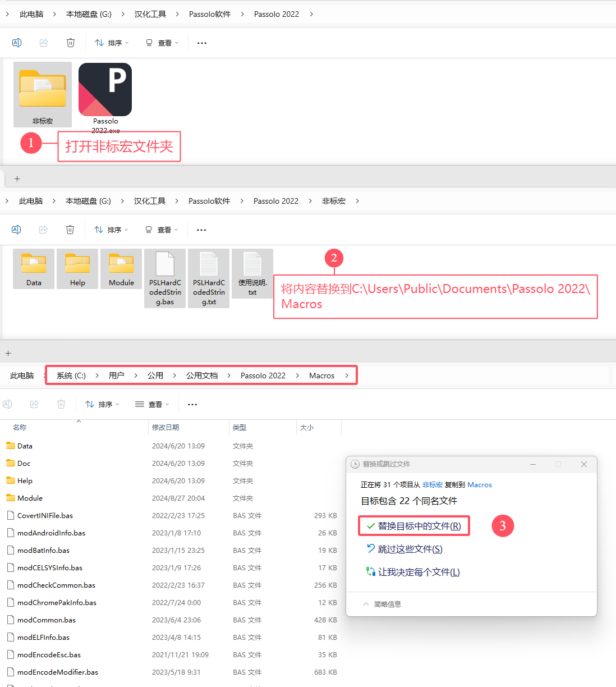Select Data folder row in Macros list
The image size is (616, 687).
[172, 446]
